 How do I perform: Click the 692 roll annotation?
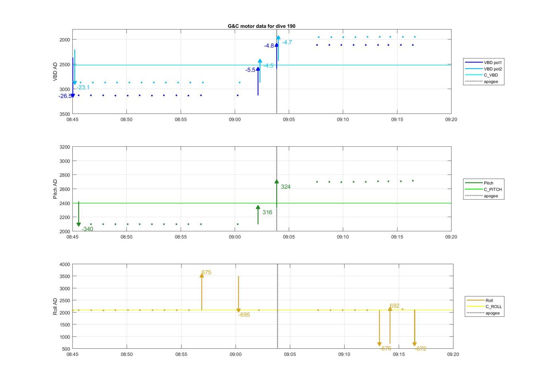pos(395,306)
